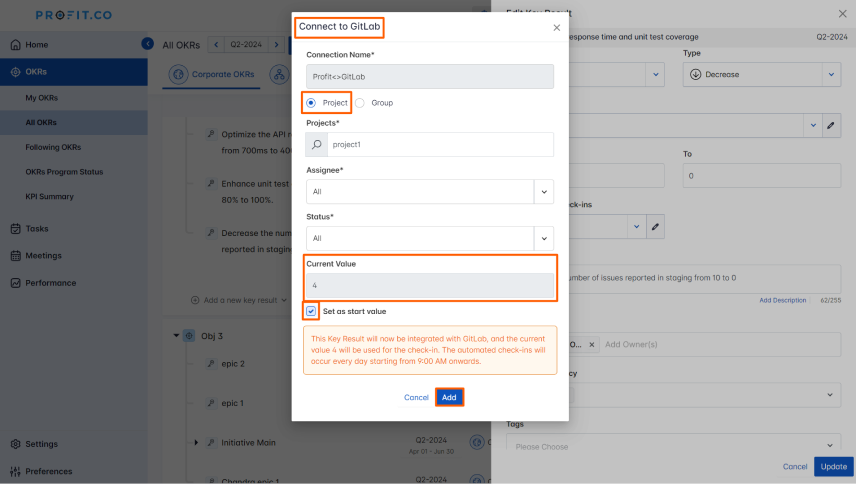Collapse the sidebar with the arrow button
Screen dimensions: 856x484
tap(147, 44)
